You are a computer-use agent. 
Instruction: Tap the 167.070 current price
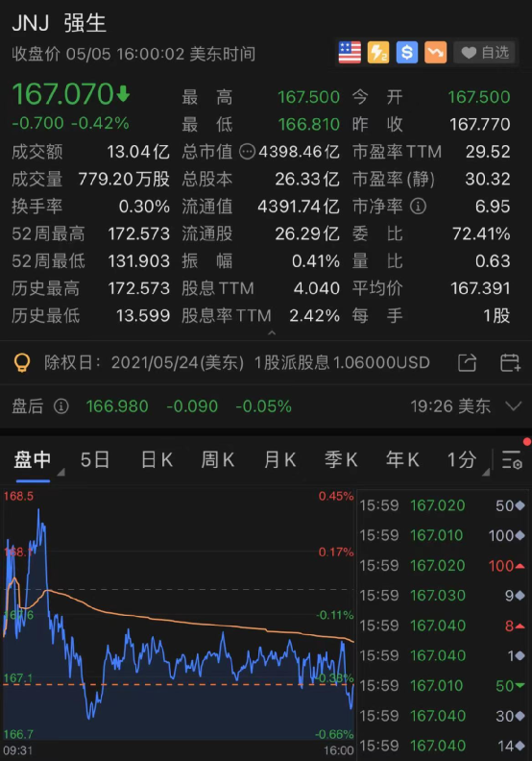tap(63, 94)
